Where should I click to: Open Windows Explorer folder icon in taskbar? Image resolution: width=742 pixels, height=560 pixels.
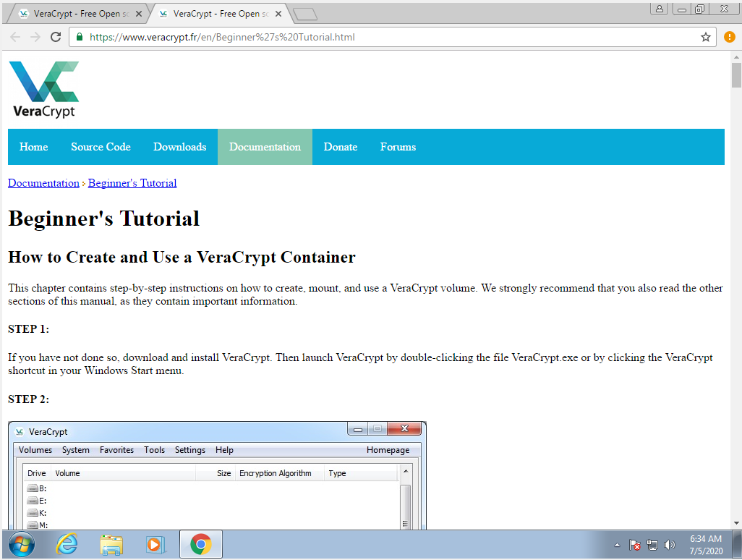point(111,544)
